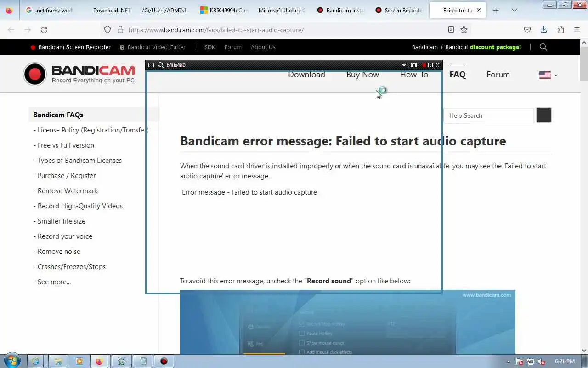Open the Windows Start menu
The height and width of the screenshot is (368, 588).
[12, 361]
